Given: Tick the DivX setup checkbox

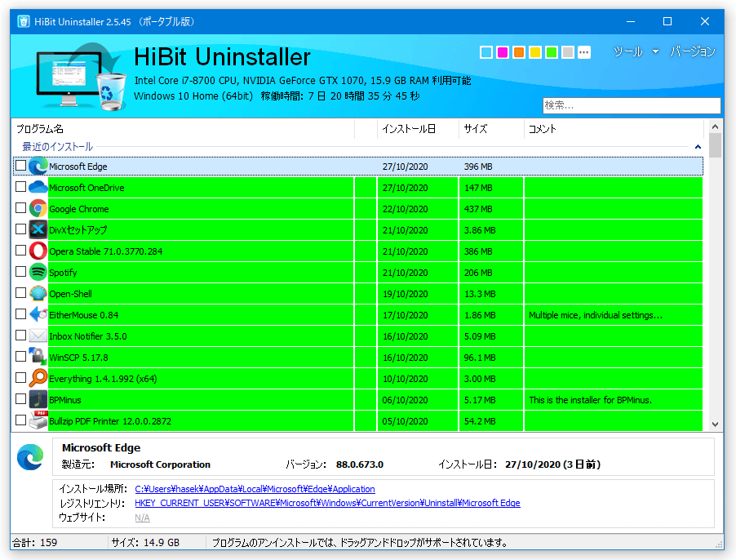Looking at the screenshot, I should point(20,229).
